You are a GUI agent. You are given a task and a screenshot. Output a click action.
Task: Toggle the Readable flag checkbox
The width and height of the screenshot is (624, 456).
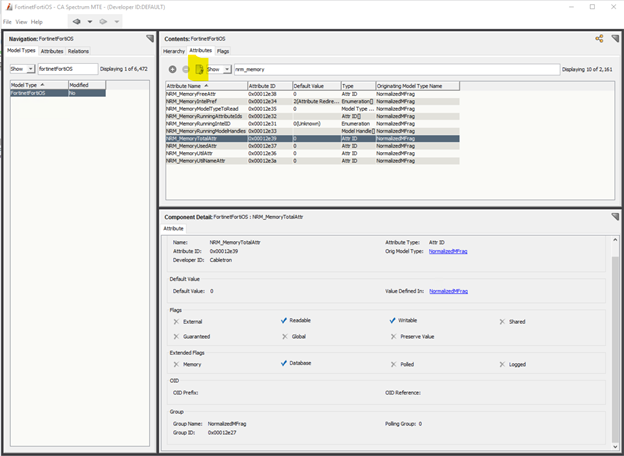pyautogui.click(x=284, y=321)
